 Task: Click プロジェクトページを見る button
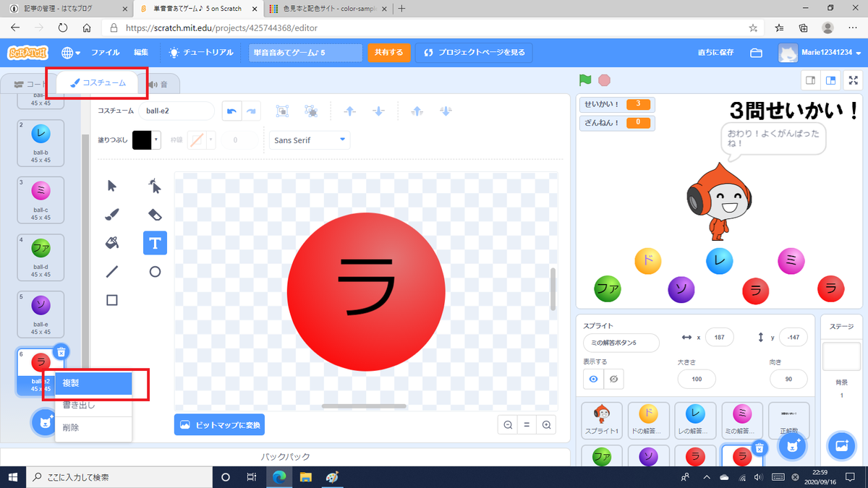(474, 53)
